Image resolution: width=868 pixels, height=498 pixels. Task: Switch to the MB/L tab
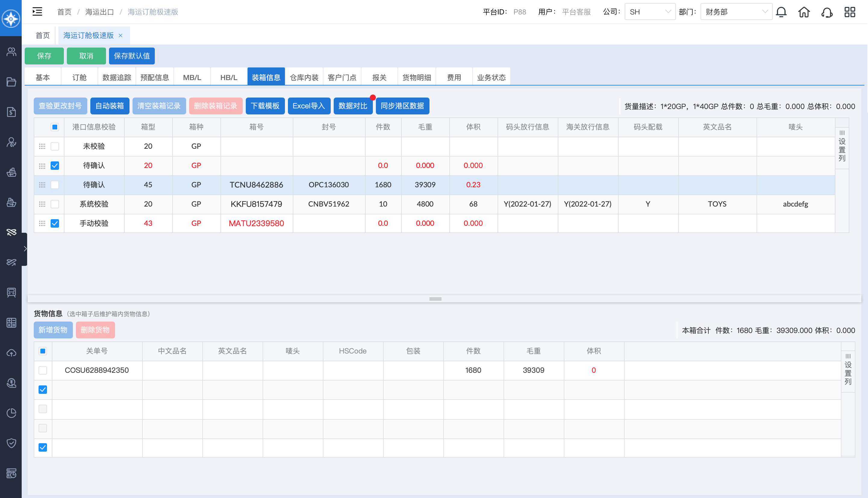coord(192,77)
